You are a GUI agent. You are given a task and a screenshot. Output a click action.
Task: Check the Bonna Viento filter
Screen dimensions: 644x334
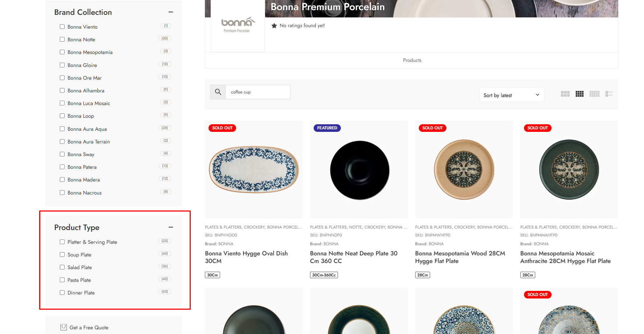point(62,27)
